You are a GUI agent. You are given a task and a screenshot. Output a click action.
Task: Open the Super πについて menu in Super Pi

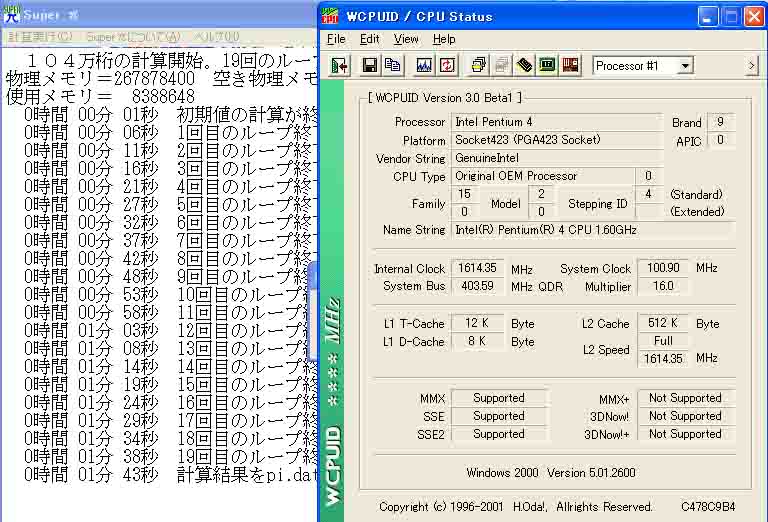pyautogui.click(x=133, y=37)
